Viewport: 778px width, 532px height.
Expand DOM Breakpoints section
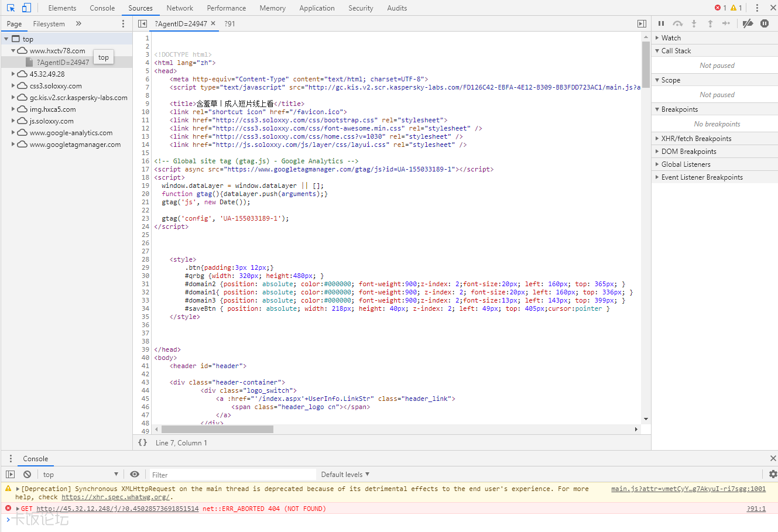715,151
